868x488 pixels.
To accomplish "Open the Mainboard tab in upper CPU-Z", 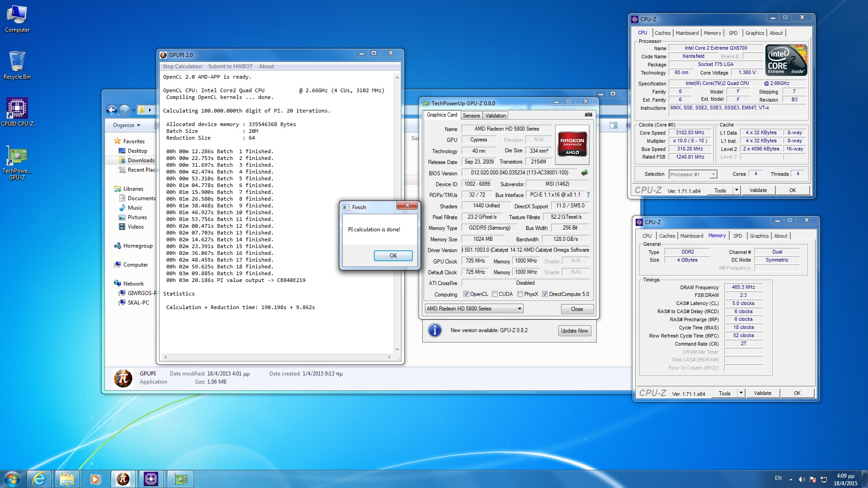I will tap(687, 33).
